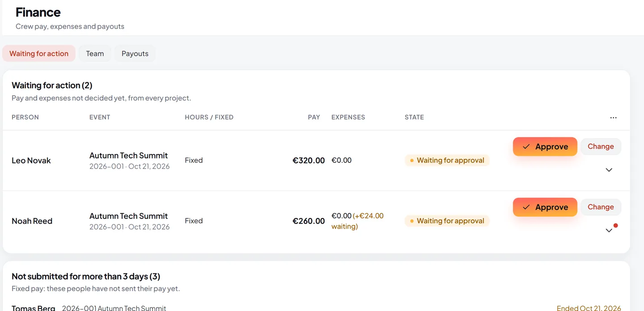Open the Payouts tab

[x=135, y=54]
